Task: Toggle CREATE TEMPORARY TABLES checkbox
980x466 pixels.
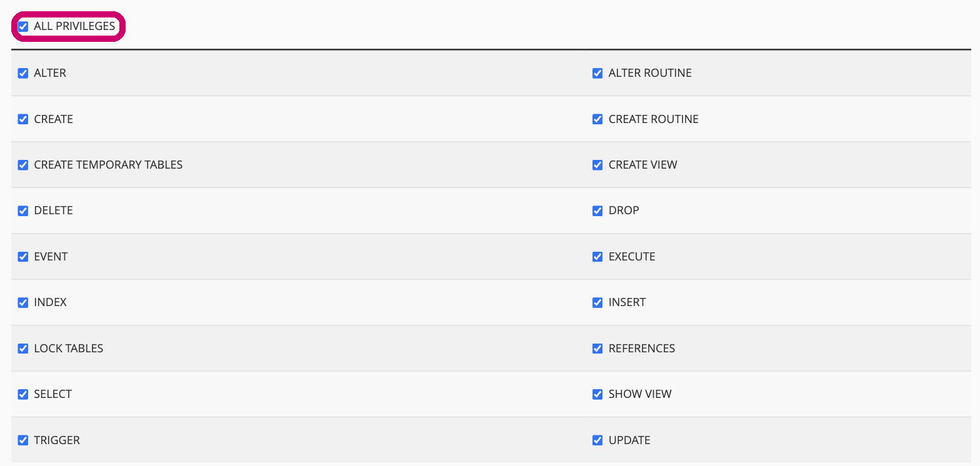Action: coord(23,165)
